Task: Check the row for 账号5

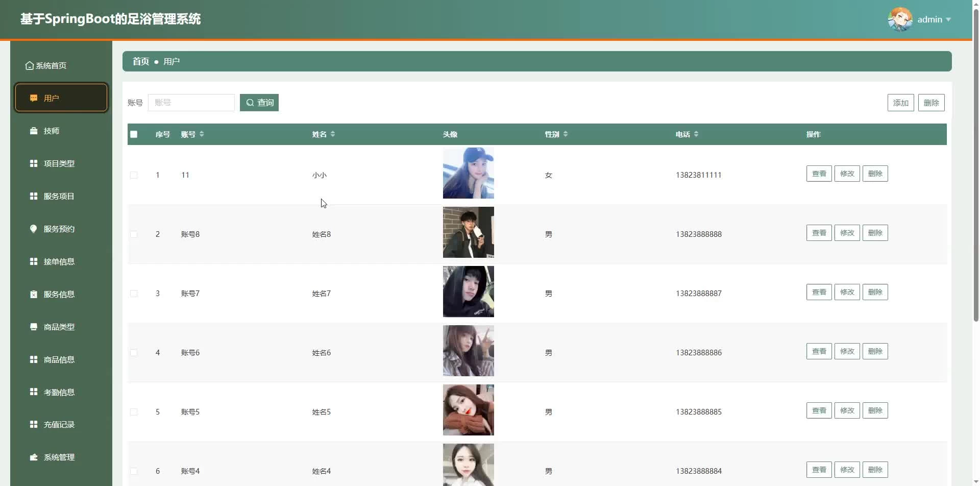Action: (134, 412)
